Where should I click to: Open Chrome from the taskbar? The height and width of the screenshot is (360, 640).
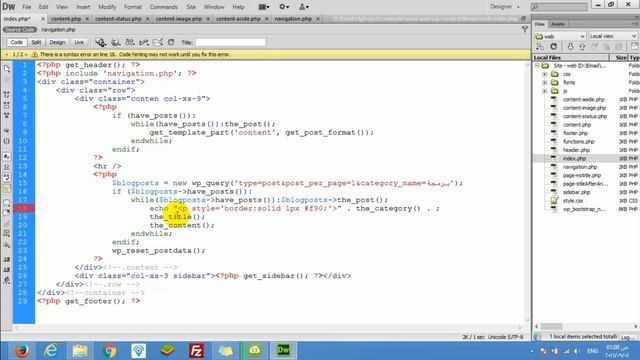(109, 351)
